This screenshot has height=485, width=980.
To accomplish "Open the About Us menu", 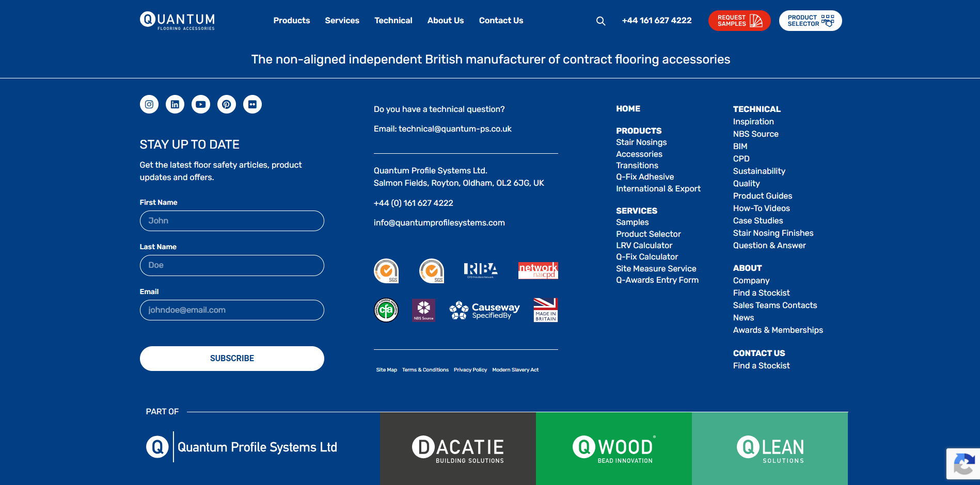I will pos(446,21).
